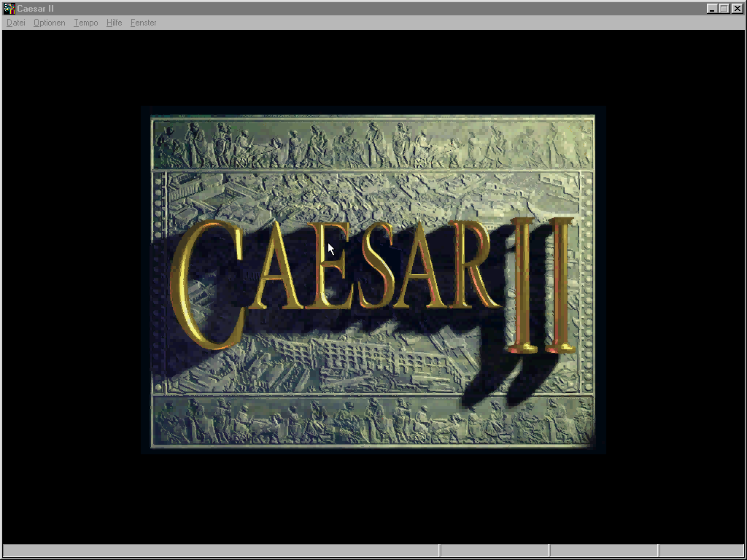747x560 pixels.
Task: Minimize the Caesar II window
Action: (712, 9)
